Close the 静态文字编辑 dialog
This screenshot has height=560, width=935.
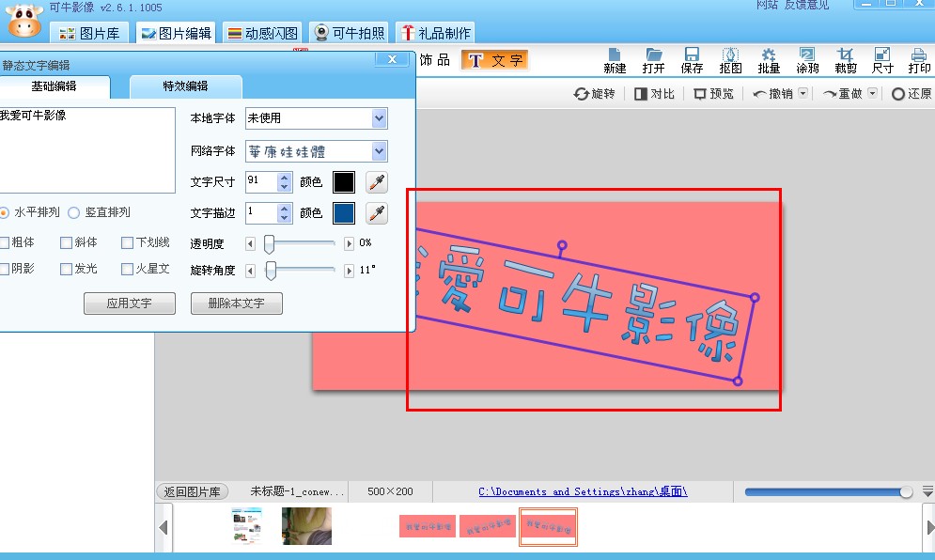(x=392, y=59)
